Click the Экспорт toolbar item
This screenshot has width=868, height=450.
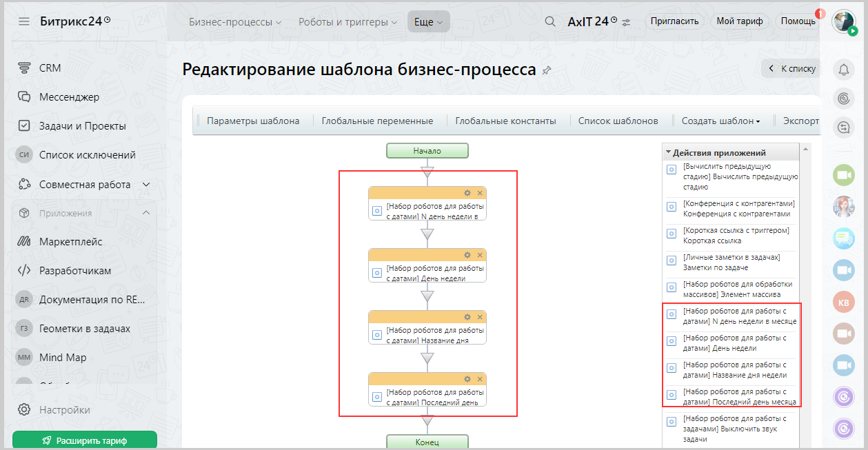coord(801,121)
